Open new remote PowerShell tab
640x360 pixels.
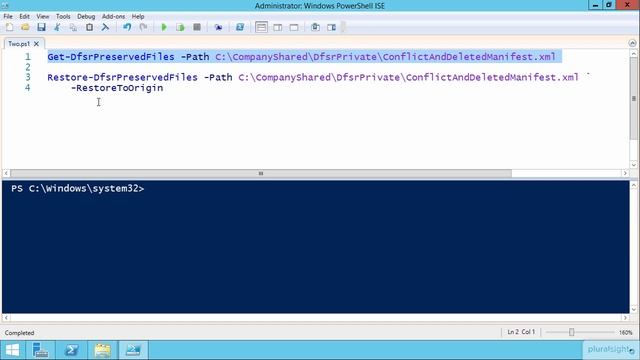tap(218, 27)
